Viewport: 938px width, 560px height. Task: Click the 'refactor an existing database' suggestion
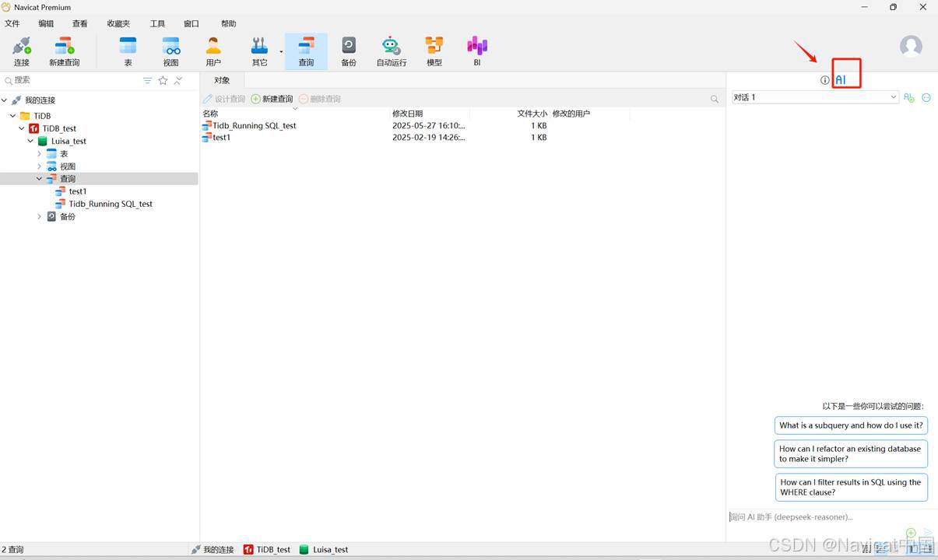[851, 453]
